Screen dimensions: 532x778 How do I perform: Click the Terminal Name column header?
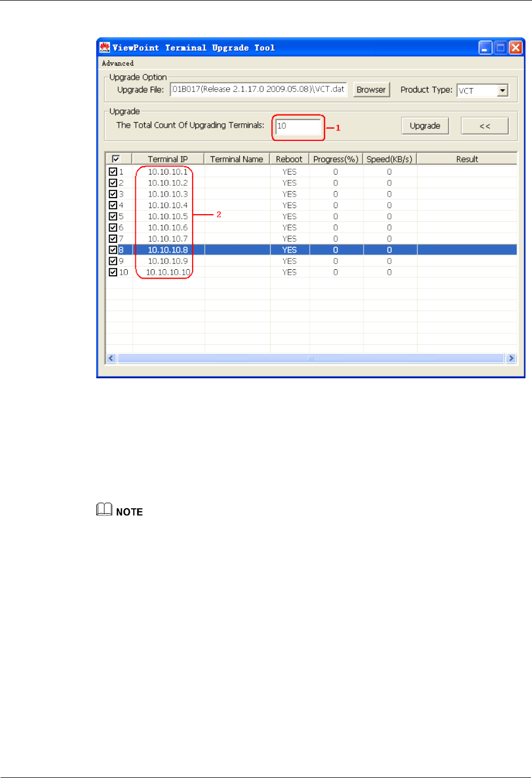[237, 159]
